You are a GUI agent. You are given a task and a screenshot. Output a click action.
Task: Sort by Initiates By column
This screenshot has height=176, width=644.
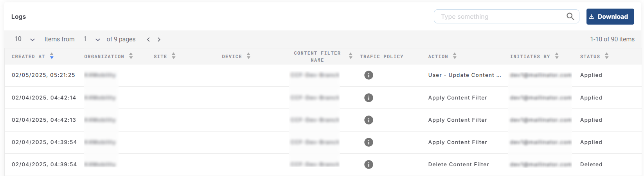click(557, 56)
